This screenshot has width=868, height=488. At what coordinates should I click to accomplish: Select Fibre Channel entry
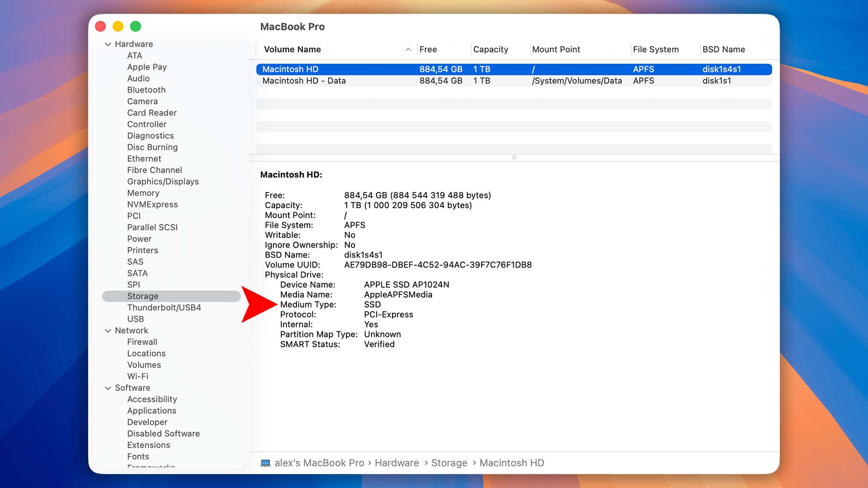point(155,170)
